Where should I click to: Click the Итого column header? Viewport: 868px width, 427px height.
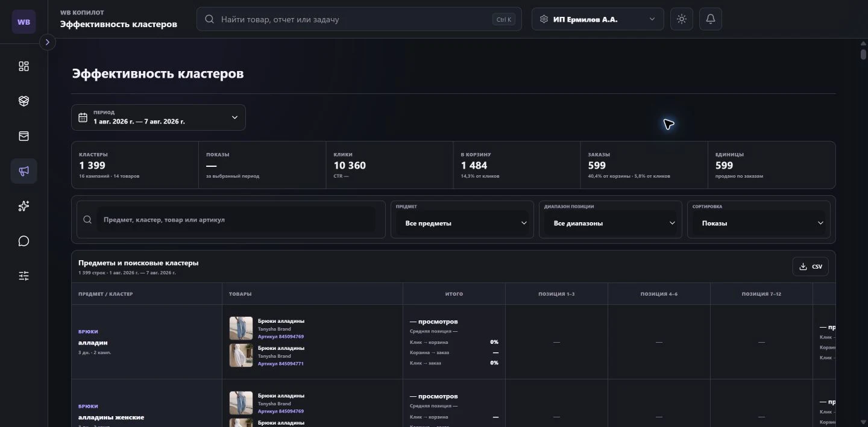point(454,294)
